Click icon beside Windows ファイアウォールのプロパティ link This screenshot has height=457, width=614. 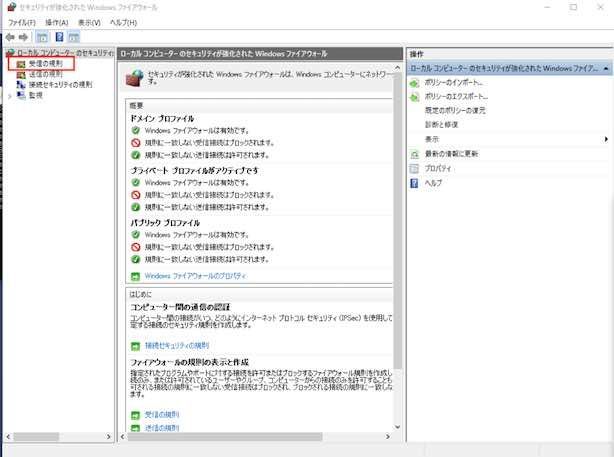(135, 276)
